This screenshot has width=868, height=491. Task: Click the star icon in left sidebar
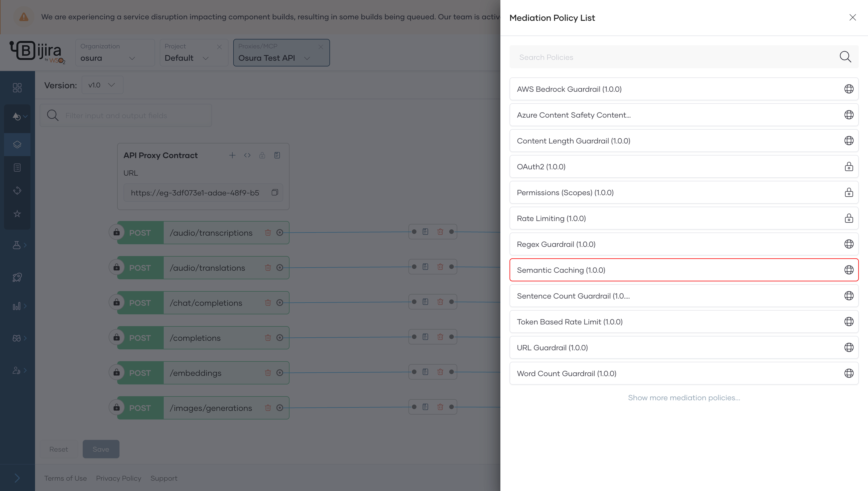17,214
